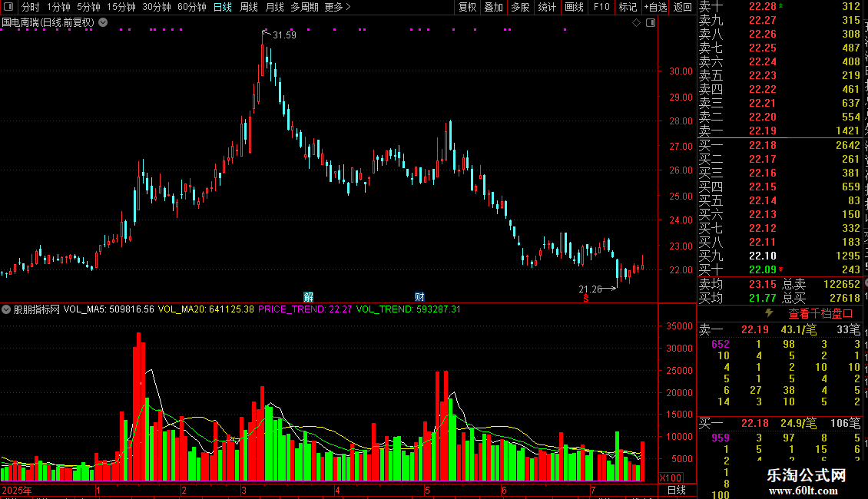Click 卖五 price 22.23
This screenshot has width=868, height=499.
click(x=762, y=75)
